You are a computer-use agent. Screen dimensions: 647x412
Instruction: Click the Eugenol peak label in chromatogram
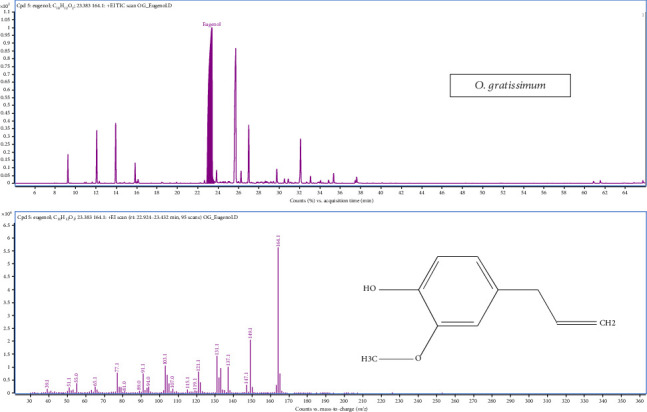point(212,24)
